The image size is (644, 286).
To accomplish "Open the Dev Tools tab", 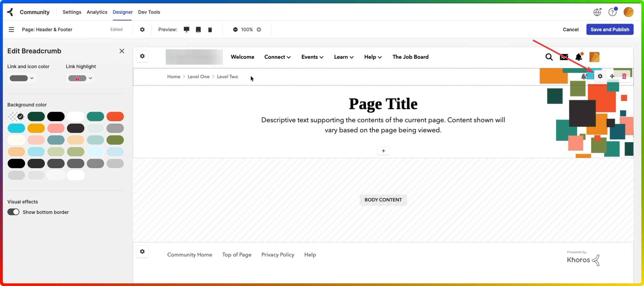I will (x=149, y=12).
